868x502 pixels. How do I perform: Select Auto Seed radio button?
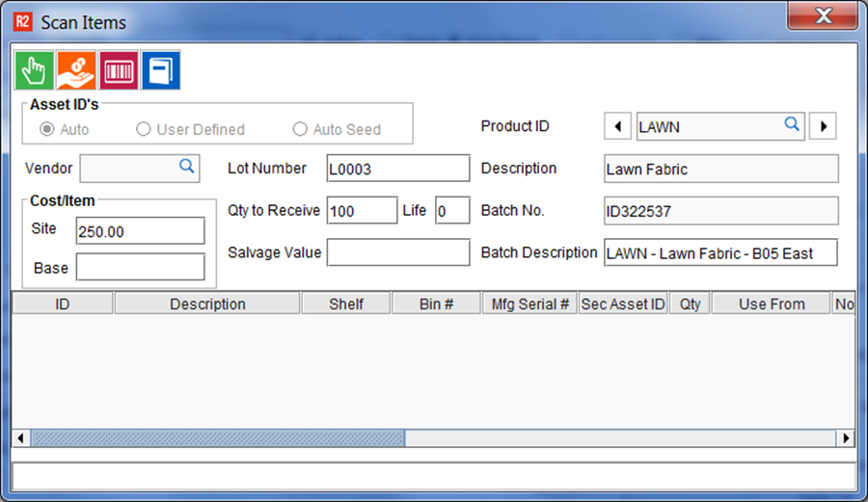coord(300,129)
